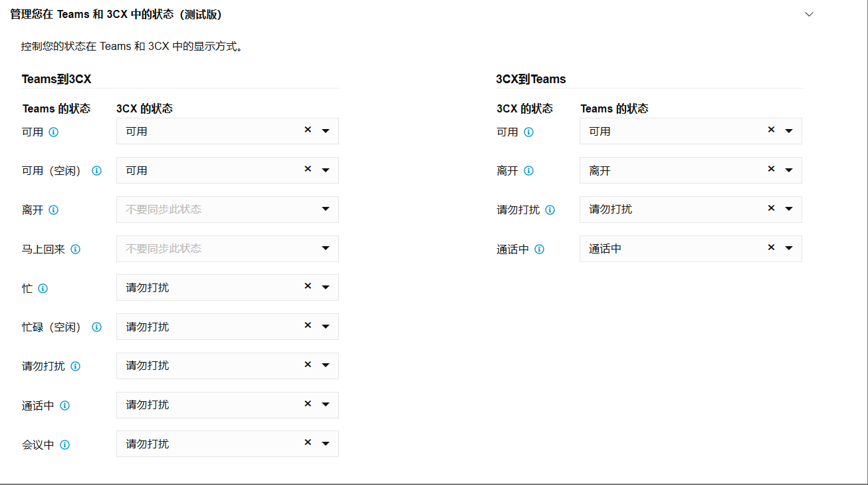Click the 请勿打扰 field in 忙碌（空闲）row
The width and height of the screenshot is (868, 485).
click(x=206, y=327)
